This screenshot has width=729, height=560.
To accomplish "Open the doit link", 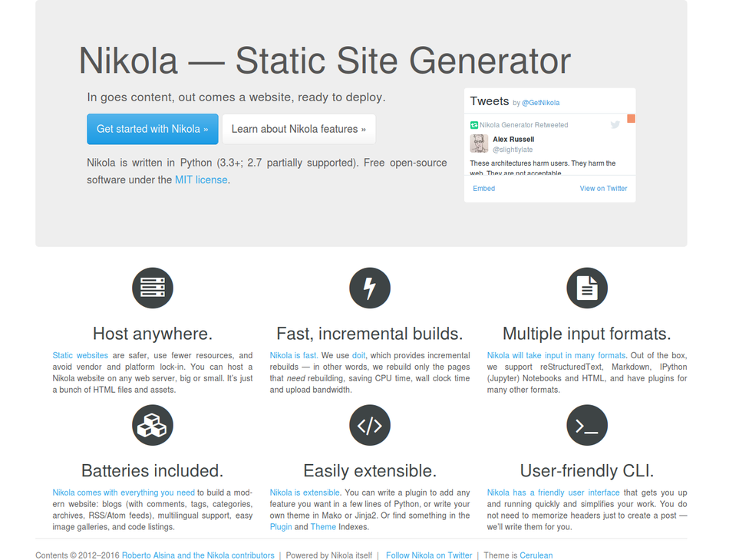I will pyautogui.click(x=358, y=355).
